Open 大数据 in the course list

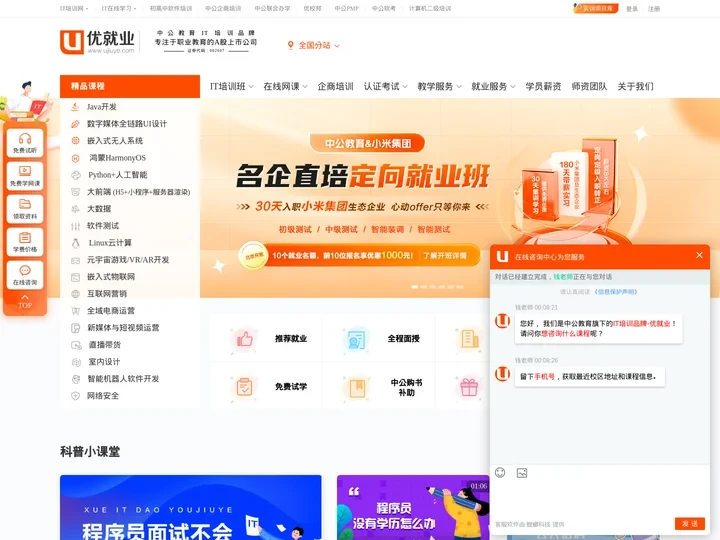pos(99,209)
